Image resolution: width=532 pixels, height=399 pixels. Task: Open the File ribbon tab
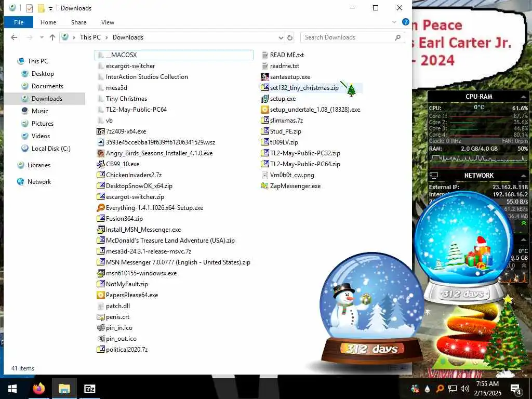click(x=19, y=22)
